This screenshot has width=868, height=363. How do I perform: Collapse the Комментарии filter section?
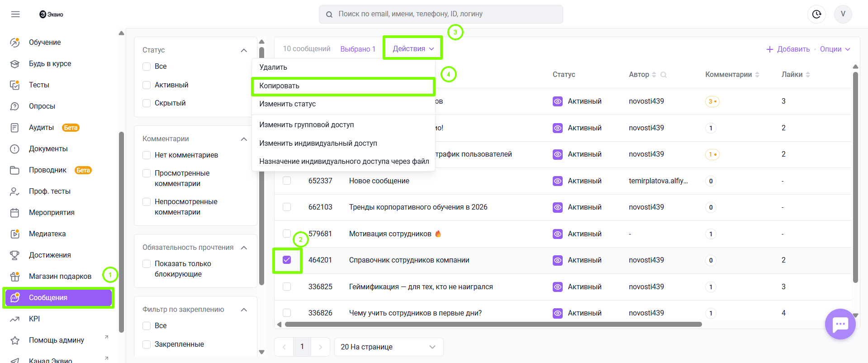244,139
